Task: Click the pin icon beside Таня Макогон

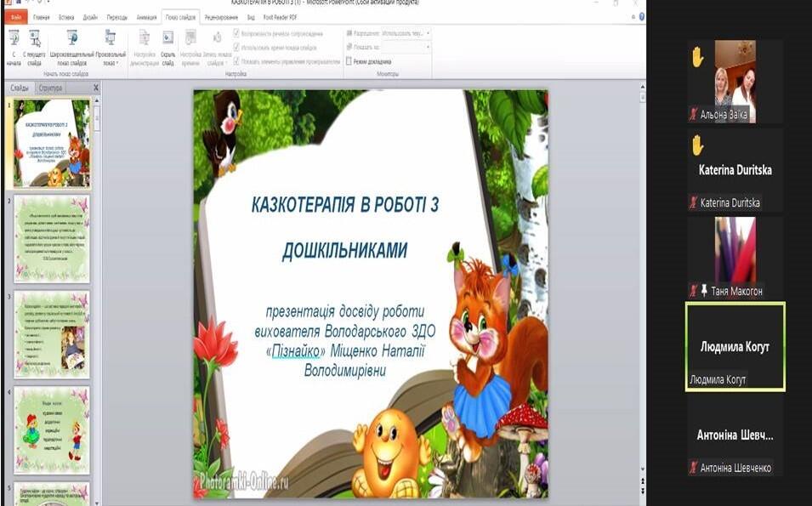Action: click(x=704, y=291)
